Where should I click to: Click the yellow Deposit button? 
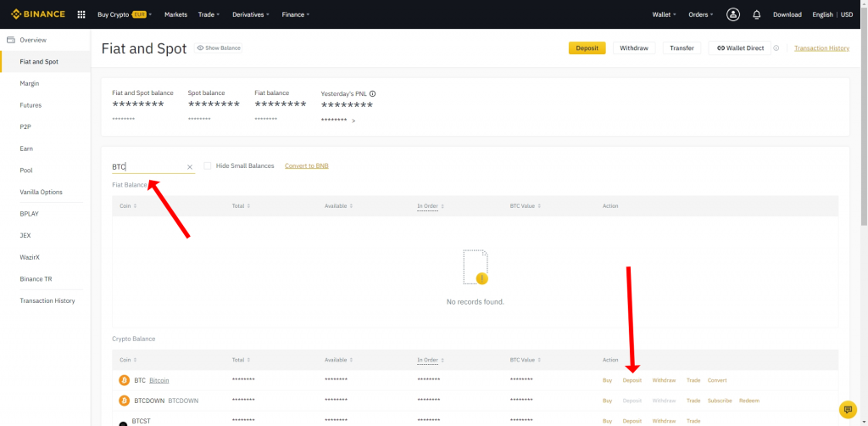[x=587, y=48]
